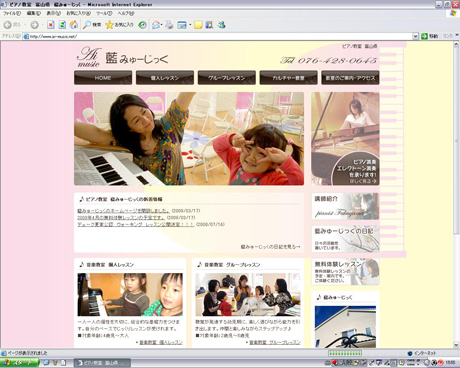Click the vertical scrollbar up arrow
Image resolution: width=460 pixels, height=368 pixels.
pyautogui.click(x=456, y=44)
